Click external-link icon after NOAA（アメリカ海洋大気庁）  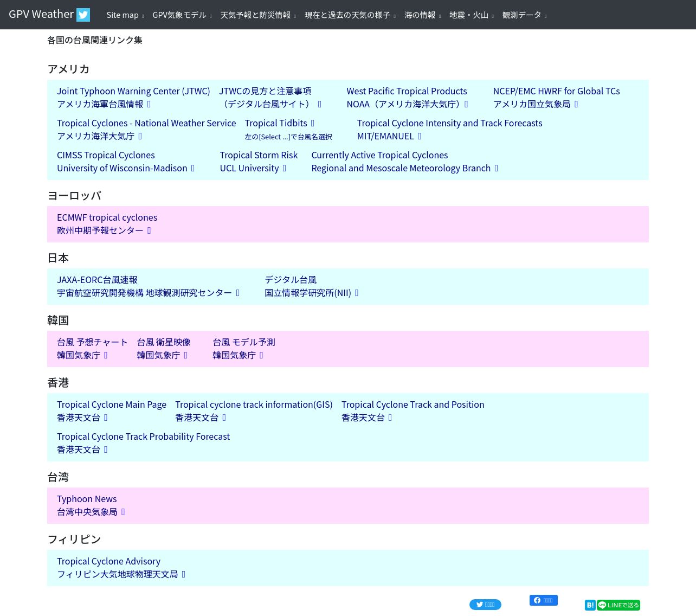(x=466, y=104)
